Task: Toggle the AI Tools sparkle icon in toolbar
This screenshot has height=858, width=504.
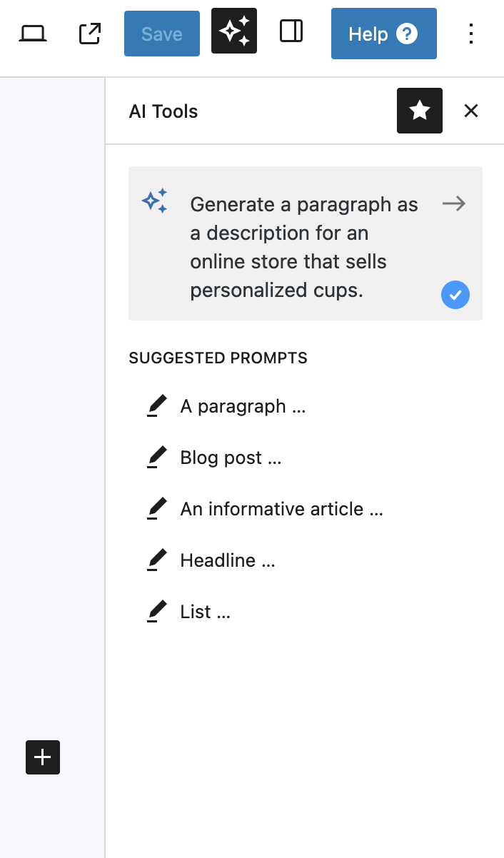Action: (x=234, y=31)
